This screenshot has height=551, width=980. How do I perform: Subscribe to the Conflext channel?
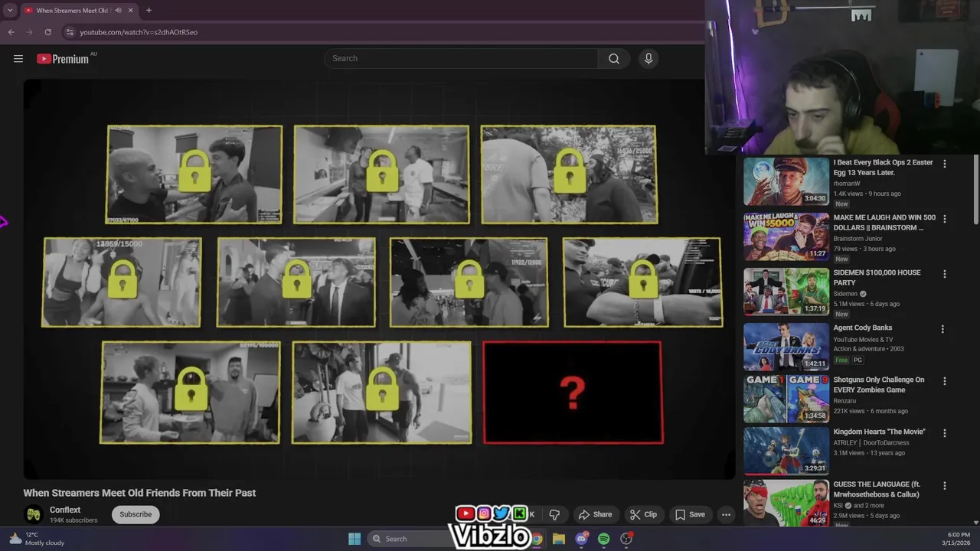click(136, 515)
